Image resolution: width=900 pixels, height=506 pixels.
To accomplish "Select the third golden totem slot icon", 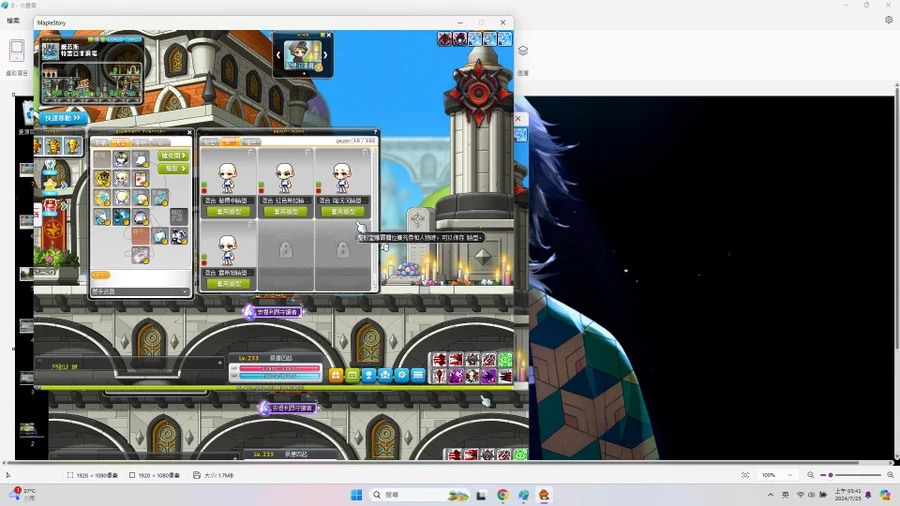I will click(x=73, y=146).
